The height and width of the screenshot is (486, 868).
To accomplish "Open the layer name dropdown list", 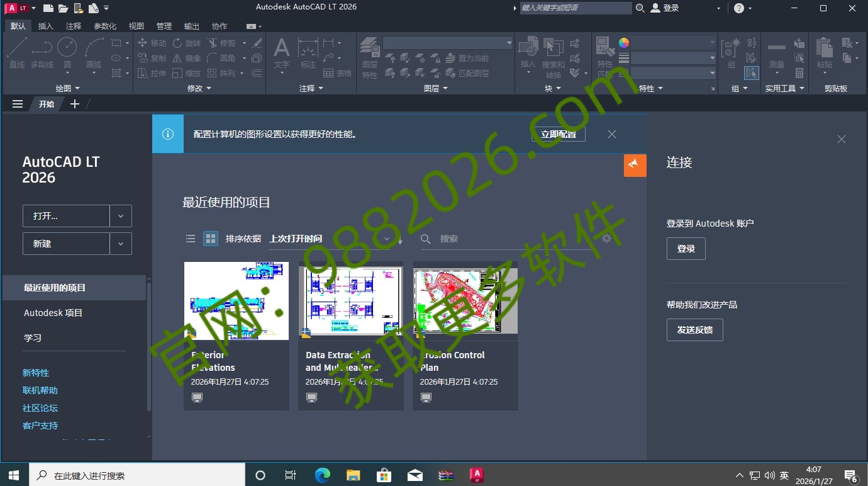I will (x=448, y=43).
